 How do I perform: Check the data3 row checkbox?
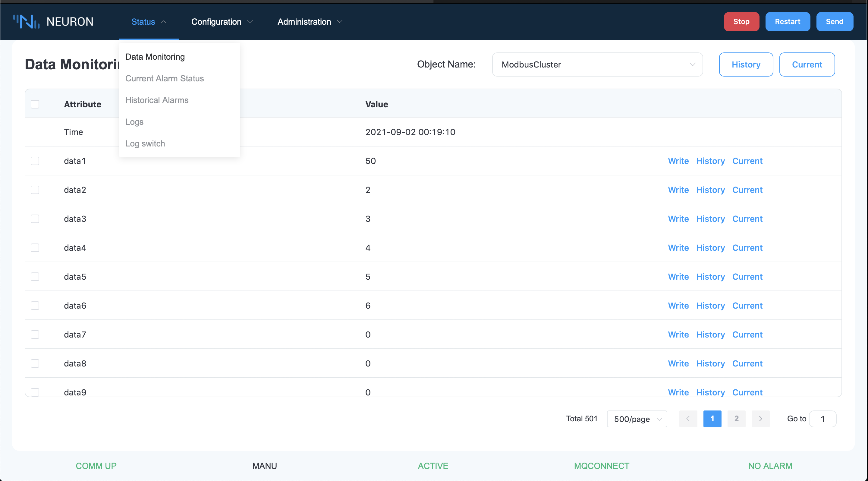pos(35,219)
